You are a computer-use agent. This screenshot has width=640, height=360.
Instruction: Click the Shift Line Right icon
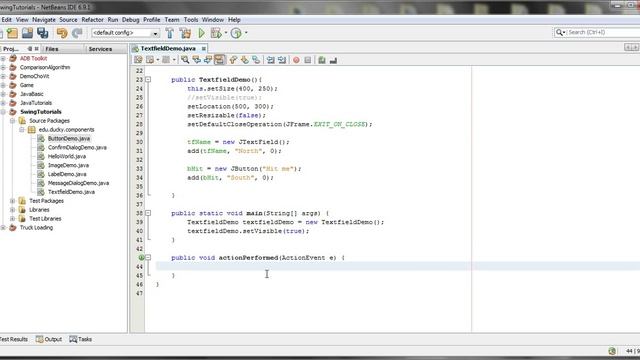click(x=282, y=60)
